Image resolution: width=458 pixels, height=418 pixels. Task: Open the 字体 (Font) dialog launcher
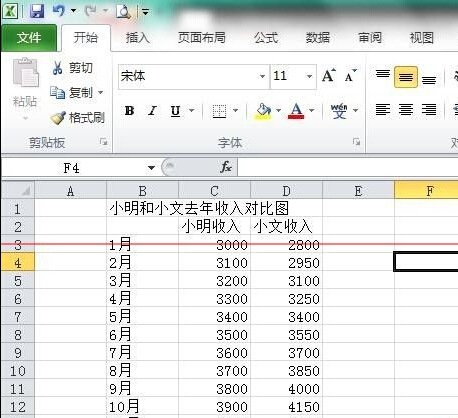pos(357,142)
